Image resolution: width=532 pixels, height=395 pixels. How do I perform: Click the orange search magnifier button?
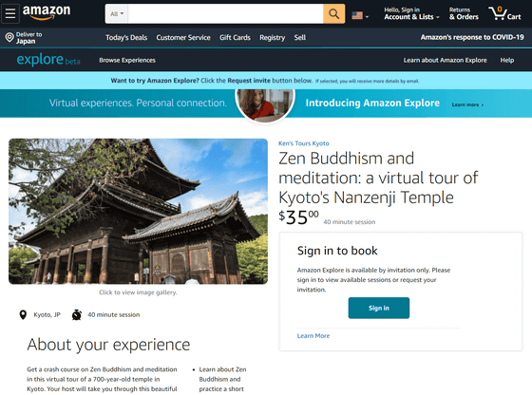tap(333, 14)
